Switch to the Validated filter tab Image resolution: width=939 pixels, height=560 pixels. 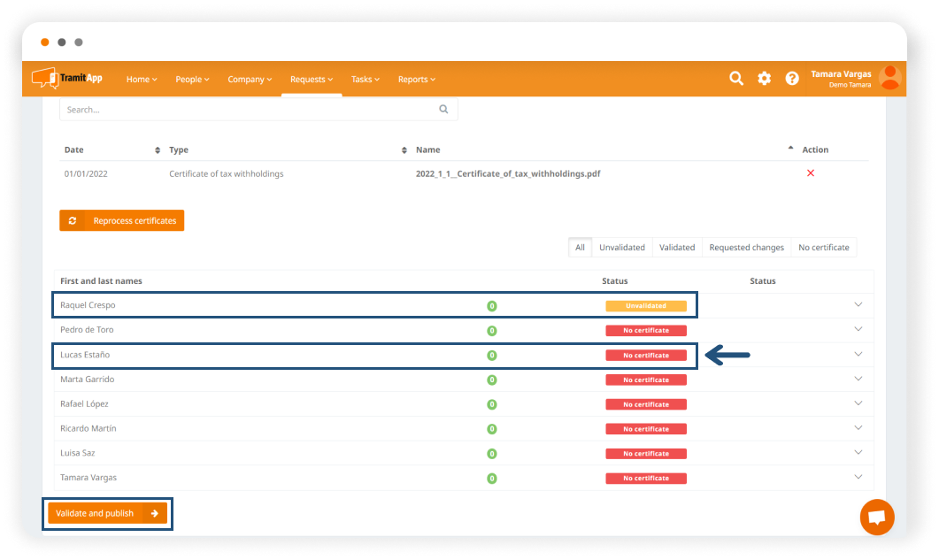[x=676, y=247]
